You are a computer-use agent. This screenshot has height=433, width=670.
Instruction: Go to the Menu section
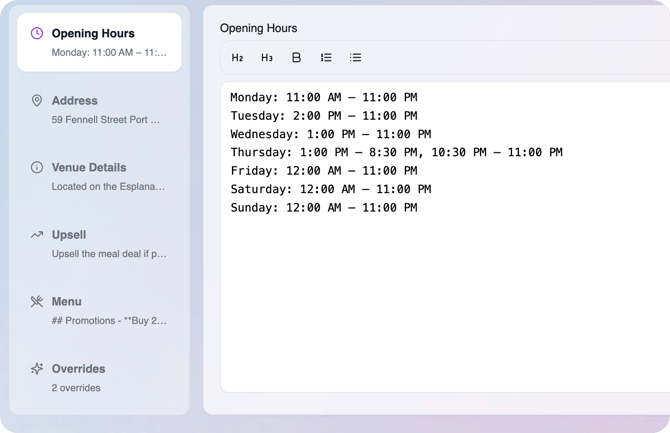[x=99, y=311]
